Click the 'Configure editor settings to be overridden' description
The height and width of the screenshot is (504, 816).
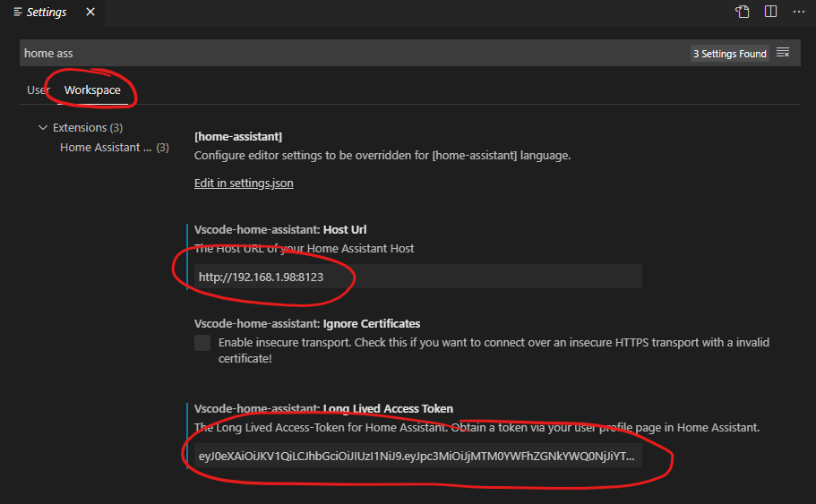tap(382, 156)
